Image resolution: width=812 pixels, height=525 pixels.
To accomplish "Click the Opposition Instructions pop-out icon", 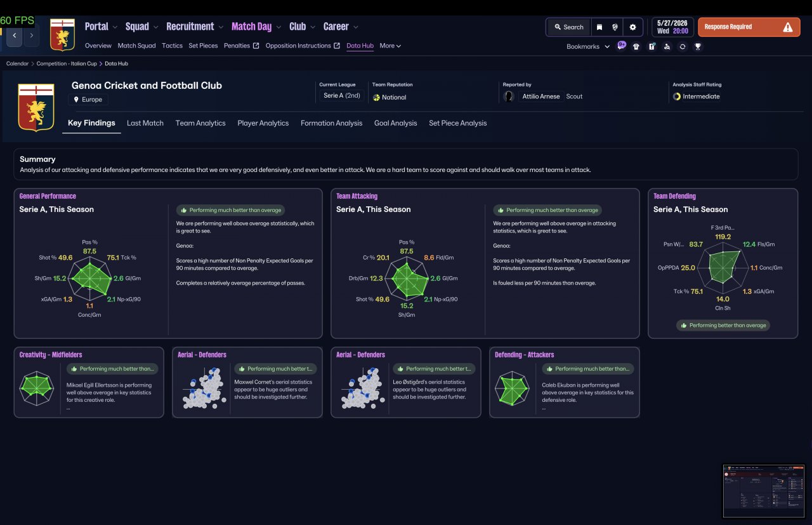I will [x=337, y=46].
